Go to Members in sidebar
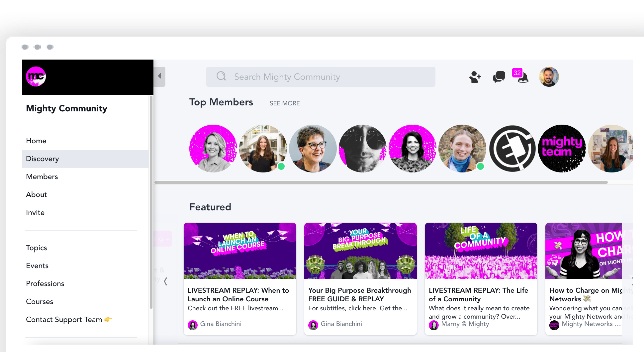Image resolution: width=644 pixels, height=352 pixels. coord(42,177)
